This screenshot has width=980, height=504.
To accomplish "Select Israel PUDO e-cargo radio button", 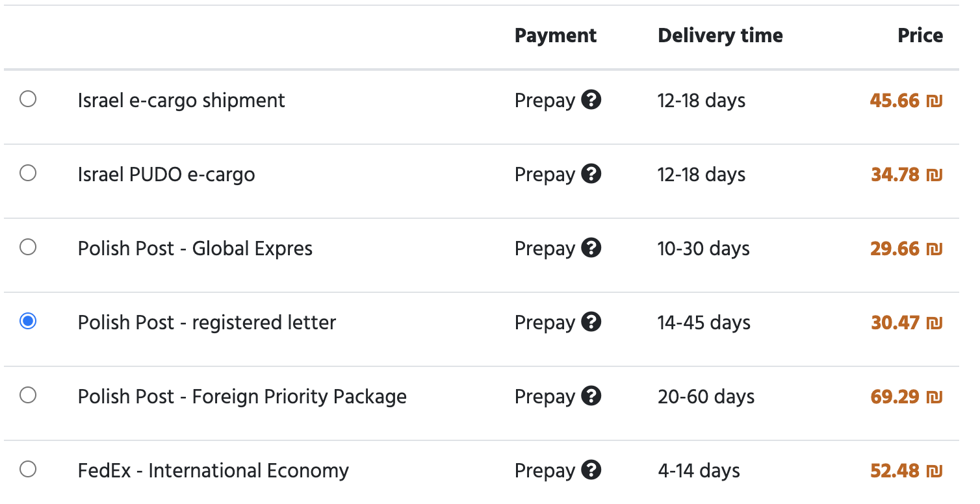I will (x=28, y=173).
